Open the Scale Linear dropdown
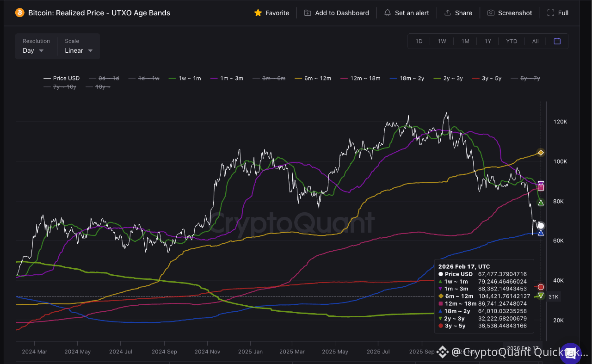 79,50
